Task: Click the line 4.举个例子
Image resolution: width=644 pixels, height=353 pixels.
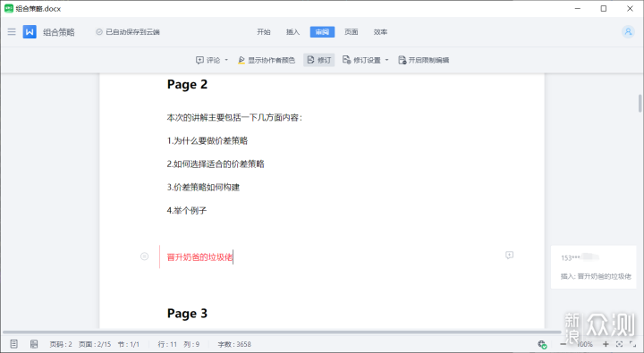Action: coord(187,211)
